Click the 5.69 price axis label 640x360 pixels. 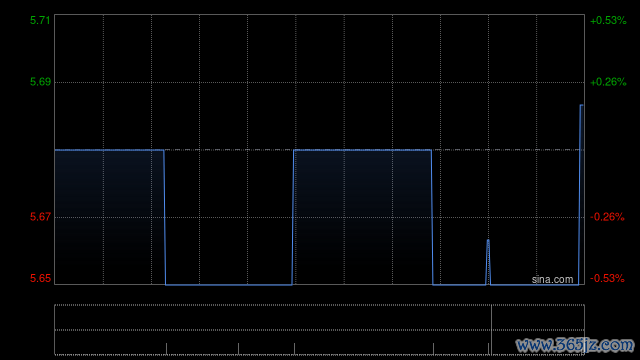point(40,82)
